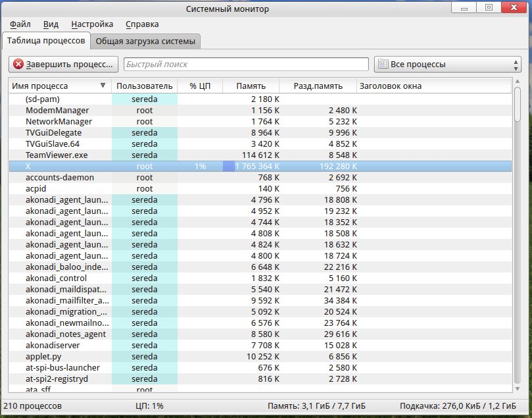Viewport: 532px width, 418px height.
Task: Click the Быстрый поиск search field
Action: click(x=246, y=65)
